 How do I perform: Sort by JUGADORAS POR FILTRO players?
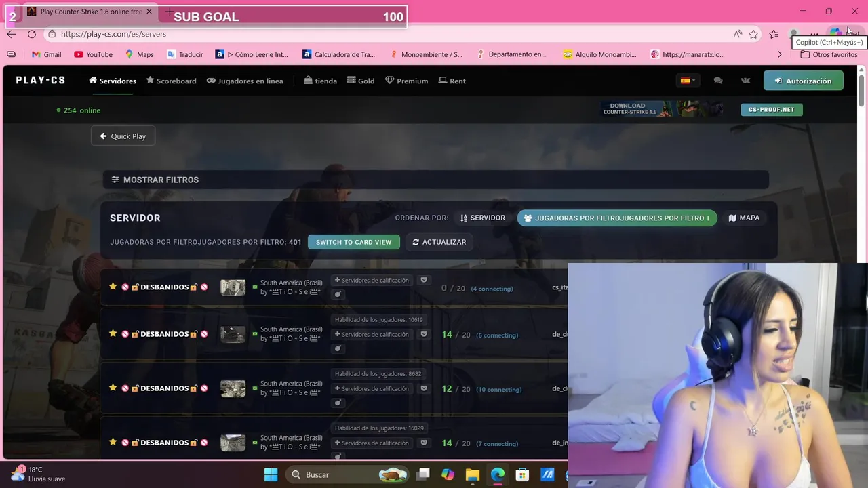pos(617,218)
